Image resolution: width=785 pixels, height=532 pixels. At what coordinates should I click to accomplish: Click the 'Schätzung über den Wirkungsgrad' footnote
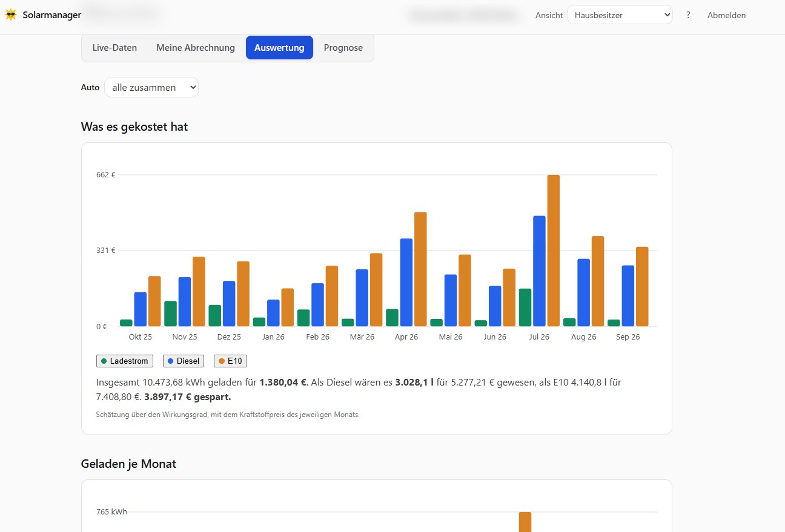[x=228, y=415]
